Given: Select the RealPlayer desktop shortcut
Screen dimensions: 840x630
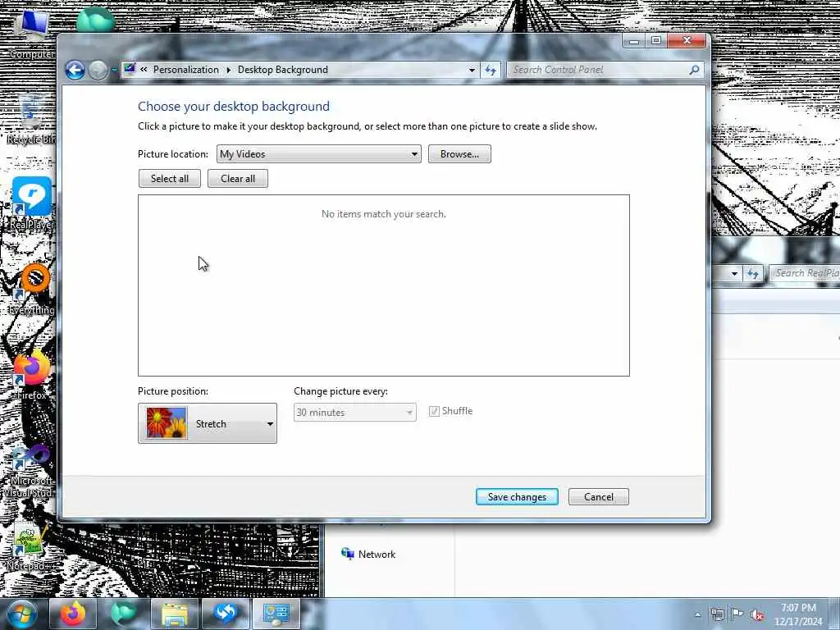Looking at the screenshot, I should [x=32, y=203].
